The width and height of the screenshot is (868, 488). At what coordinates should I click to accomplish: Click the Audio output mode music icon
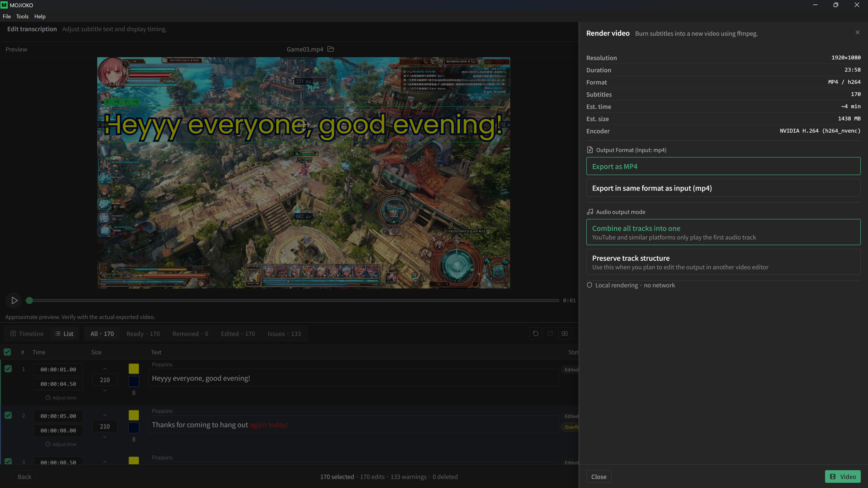point(590,212)
